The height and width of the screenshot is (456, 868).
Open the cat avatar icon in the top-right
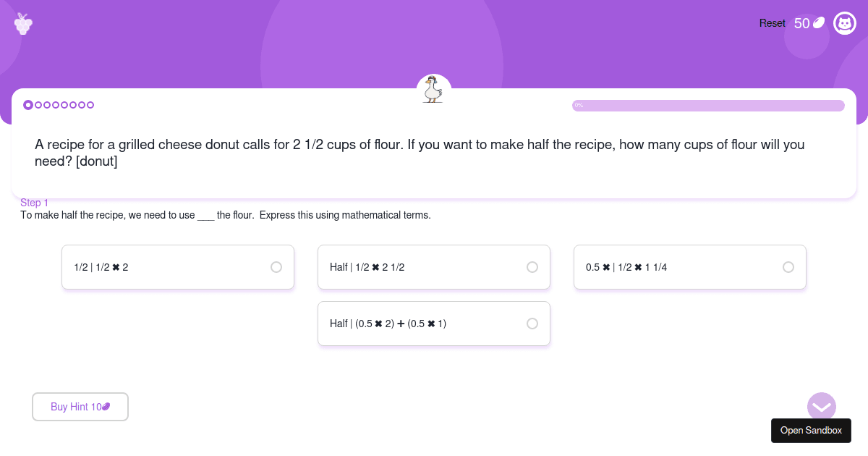point(845,23)
